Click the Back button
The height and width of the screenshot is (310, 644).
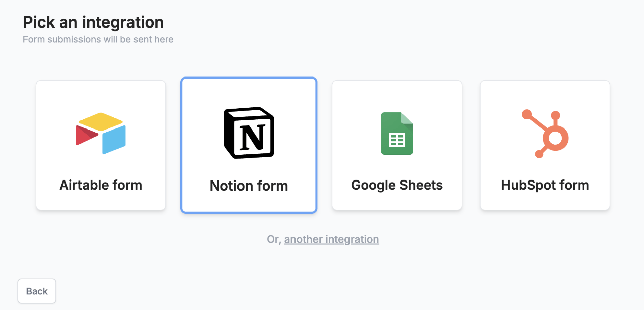coord(37,291)
